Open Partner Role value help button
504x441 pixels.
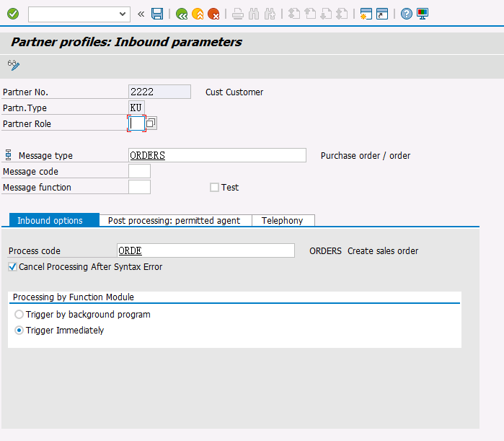click(x=151, y=123)
